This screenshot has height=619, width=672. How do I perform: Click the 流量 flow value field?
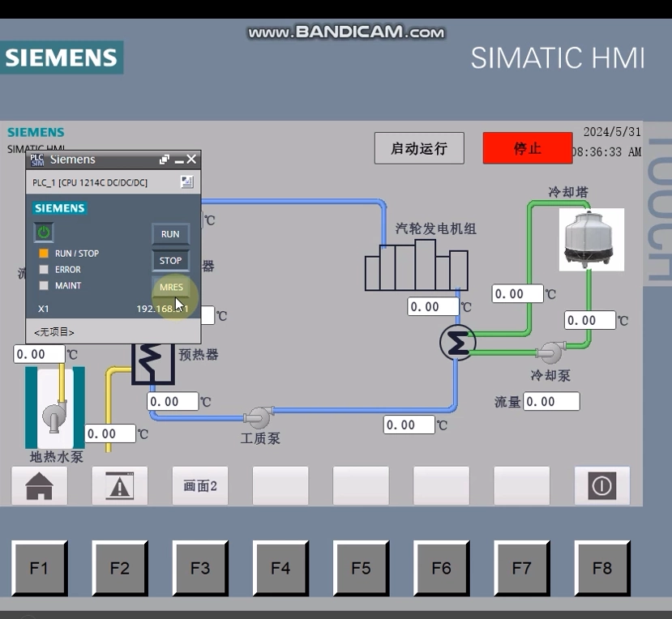pos(551,402)
